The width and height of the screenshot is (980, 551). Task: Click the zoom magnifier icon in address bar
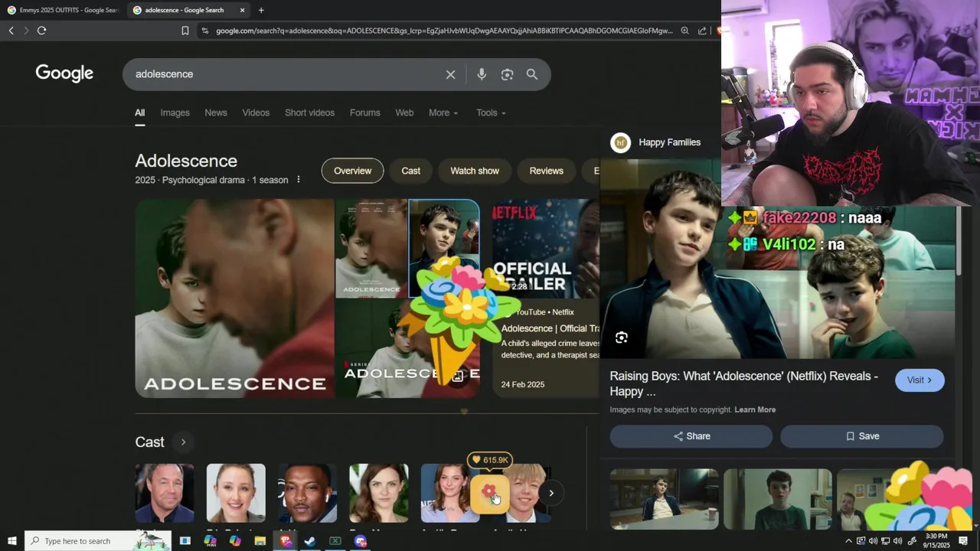coord(684,31)
